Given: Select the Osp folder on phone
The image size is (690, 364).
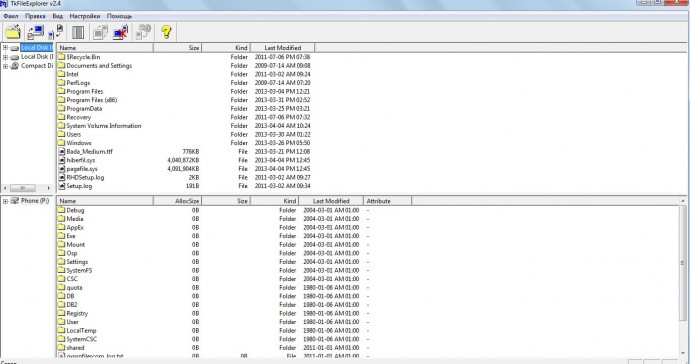Looking at the screenshot, I should pos(72,253).
